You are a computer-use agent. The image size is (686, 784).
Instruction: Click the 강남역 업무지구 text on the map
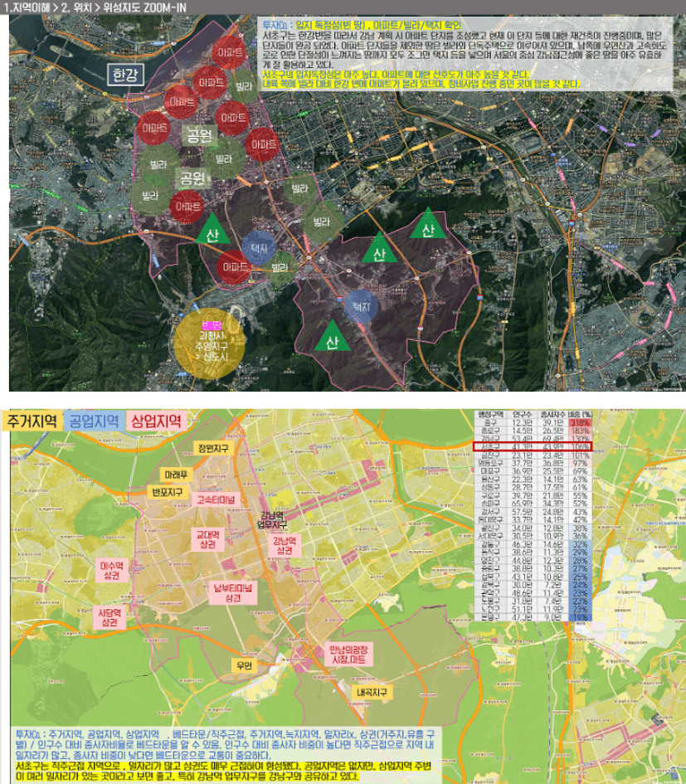(272, 520)
